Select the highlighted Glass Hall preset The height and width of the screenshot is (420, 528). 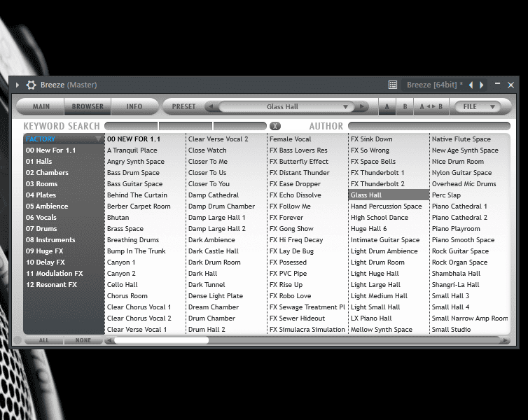(x=389, y=195)
